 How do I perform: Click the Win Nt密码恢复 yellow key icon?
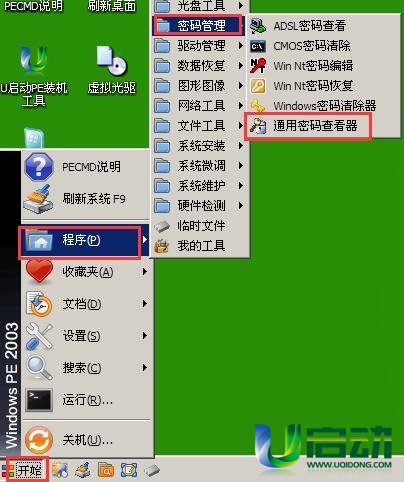click(x=258, y=86)
